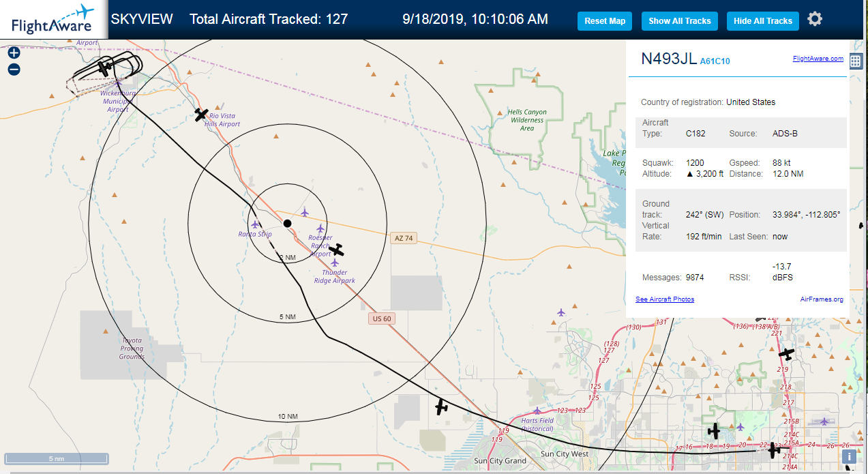Click the 9/18/2019, 10:10:06 AM clock
This screenshot has width=868, height=474.
[475, 19]
